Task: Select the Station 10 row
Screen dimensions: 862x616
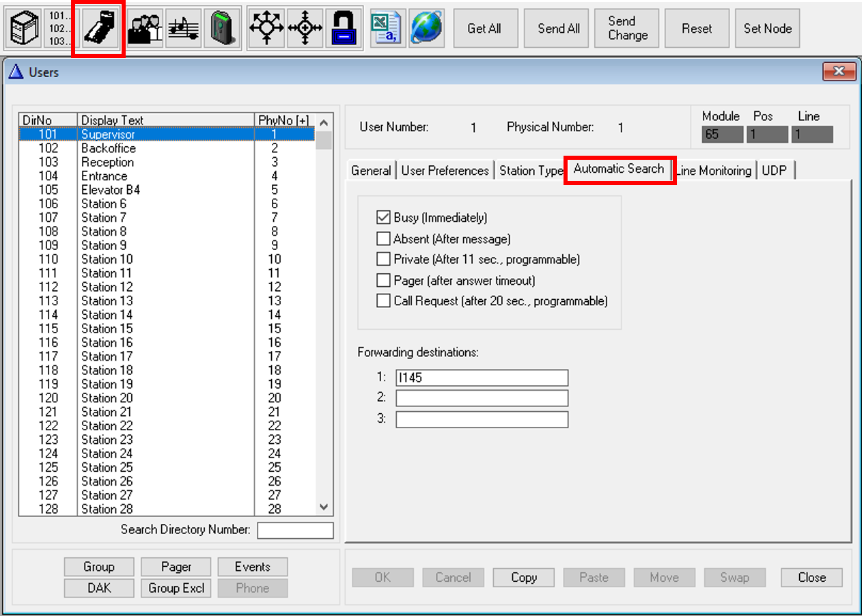Action: 167,259
